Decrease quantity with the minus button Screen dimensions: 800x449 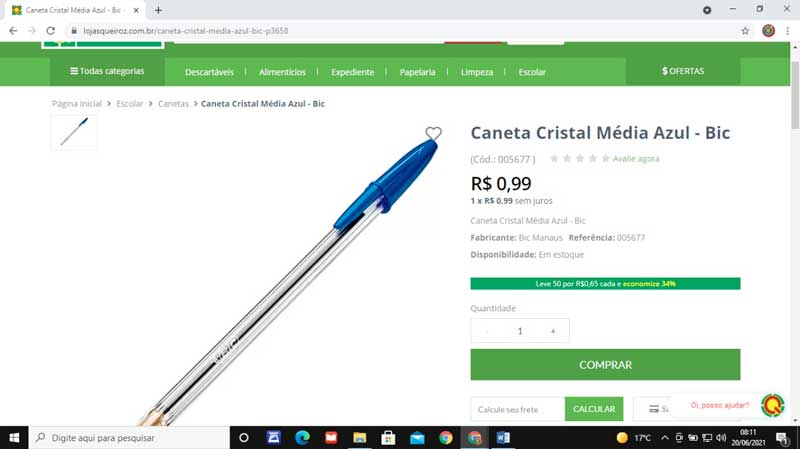point(486,331)
